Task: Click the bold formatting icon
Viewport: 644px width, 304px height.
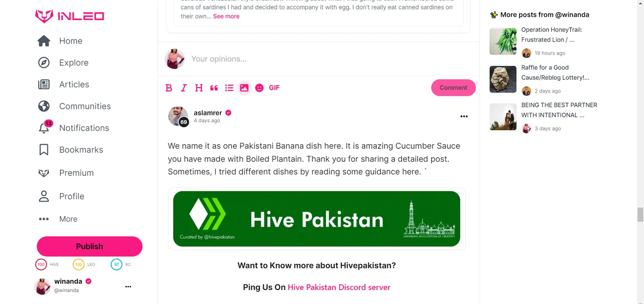Action: coord(169,88)
